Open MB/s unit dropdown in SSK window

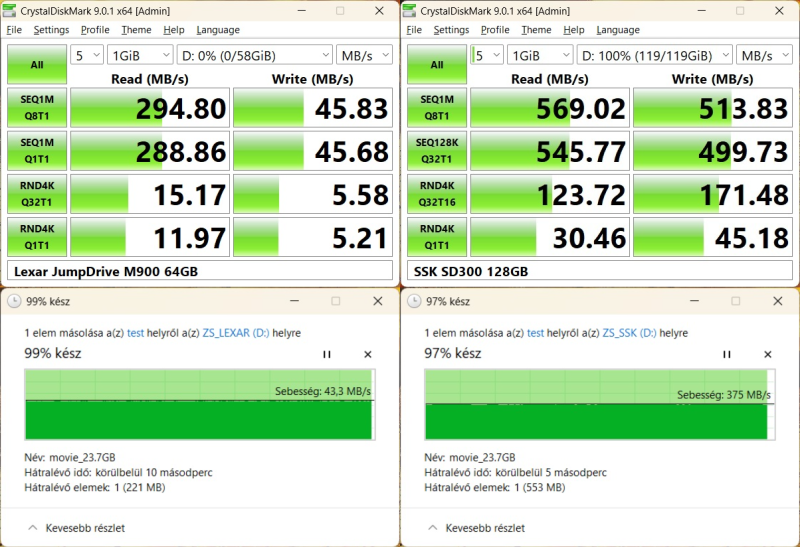click(764, 55)
